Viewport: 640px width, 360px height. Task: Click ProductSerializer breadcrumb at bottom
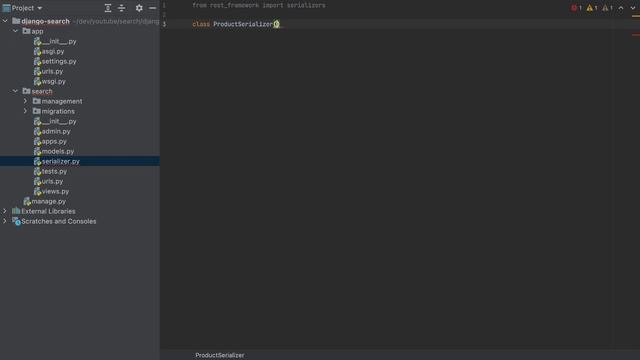tap(220, 355)
